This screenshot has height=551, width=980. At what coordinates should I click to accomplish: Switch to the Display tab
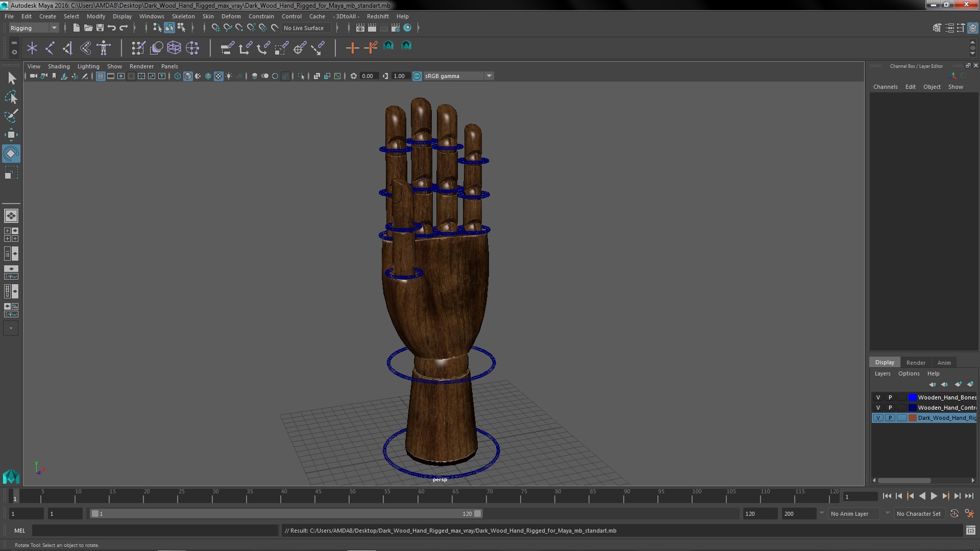click(885, 362)
